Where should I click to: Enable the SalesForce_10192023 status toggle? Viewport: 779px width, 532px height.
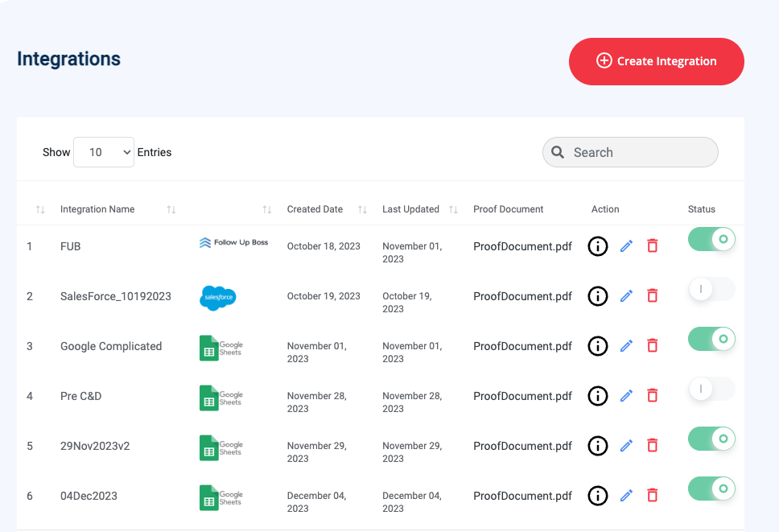(711, 289)
